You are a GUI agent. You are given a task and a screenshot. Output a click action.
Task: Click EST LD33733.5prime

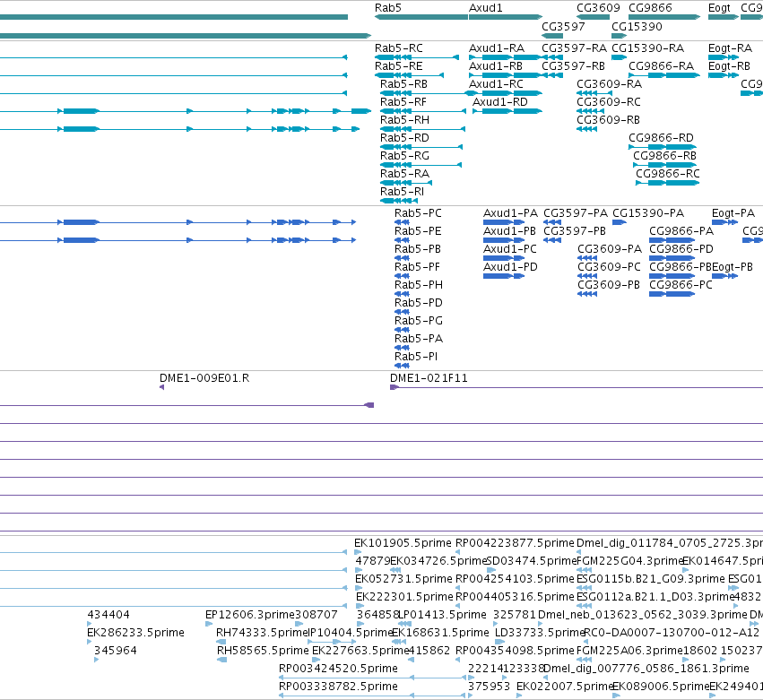tap(539, 633)
